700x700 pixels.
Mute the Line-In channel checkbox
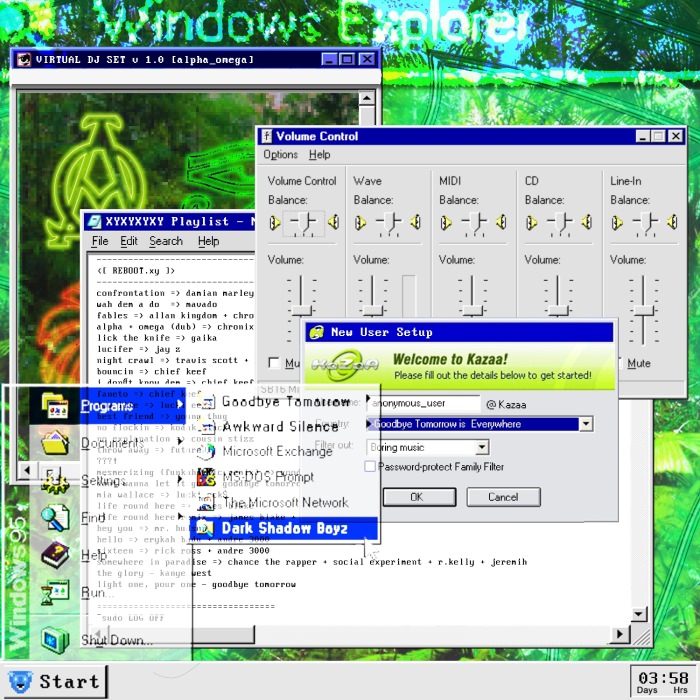620,363
